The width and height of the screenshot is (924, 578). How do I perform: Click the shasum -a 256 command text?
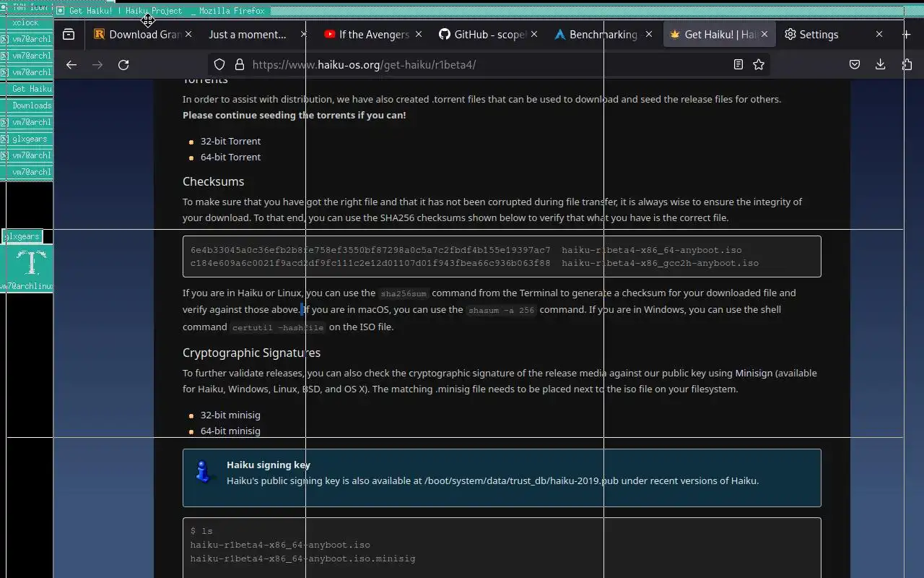click(x=502, y=311)
